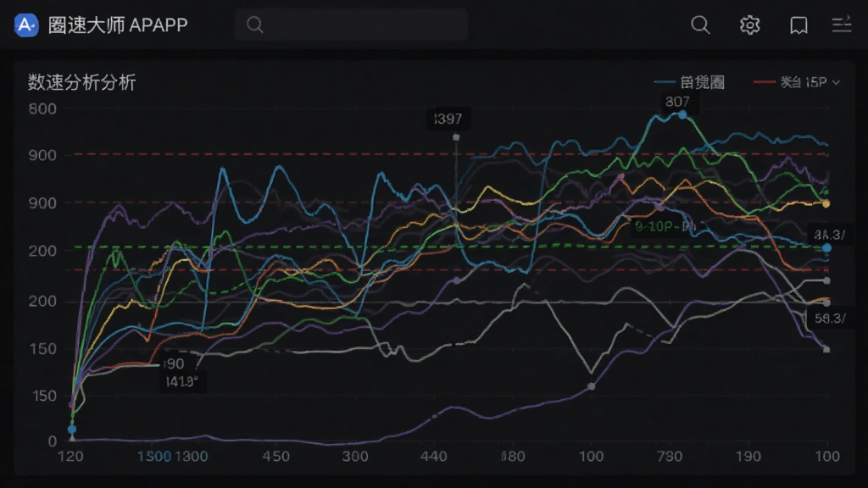This screenshot has width=868, height=488.
Task: Open settings with the gear icon
Action: coord(749,25)
